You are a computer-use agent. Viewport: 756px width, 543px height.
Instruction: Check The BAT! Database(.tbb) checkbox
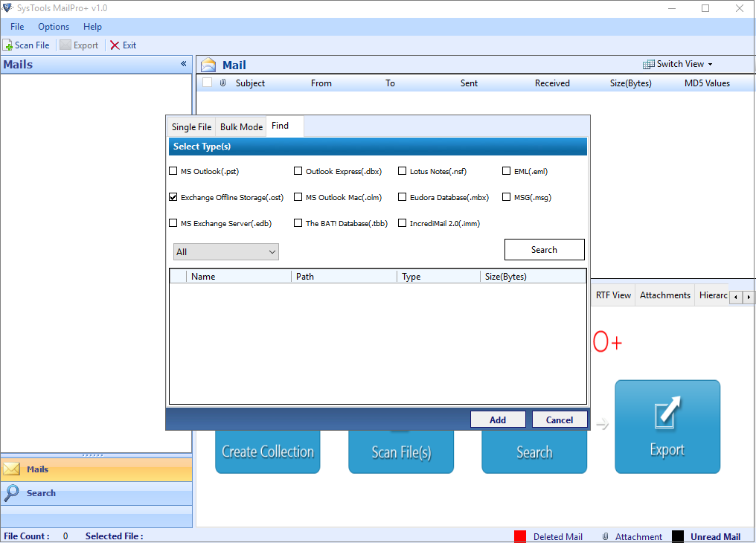298,223
